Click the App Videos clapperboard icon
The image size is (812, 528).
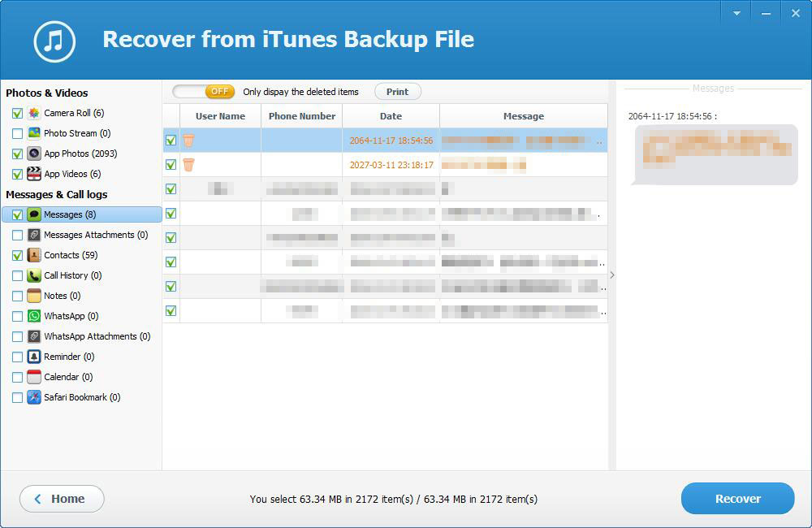[x=34, y=174]
